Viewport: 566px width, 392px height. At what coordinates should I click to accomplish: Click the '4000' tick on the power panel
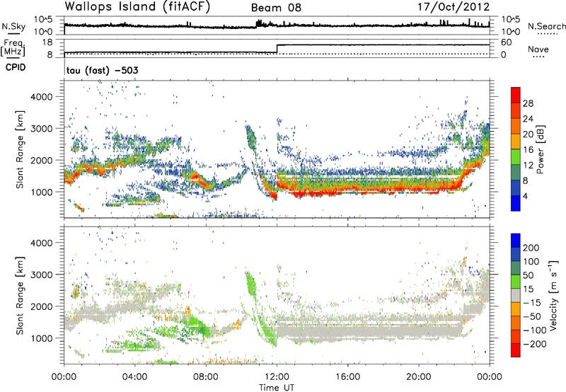[41, 97]
